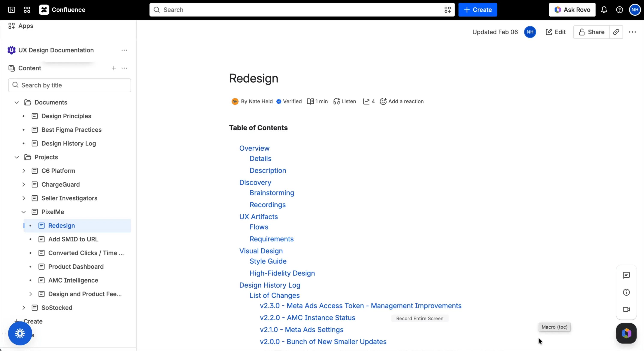Open the page more actions ellipsis
The image size is (644, 351).
tap(632, 32)
